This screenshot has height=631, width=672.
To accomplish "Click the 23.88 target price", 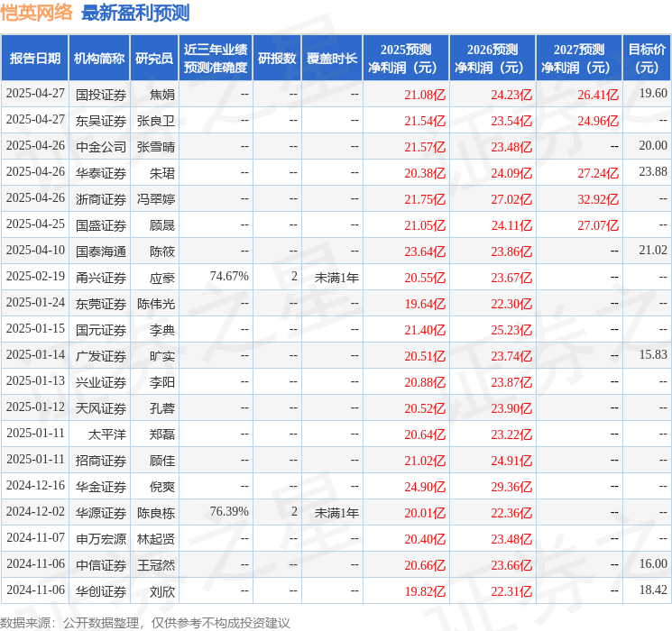I will [653, 172].
